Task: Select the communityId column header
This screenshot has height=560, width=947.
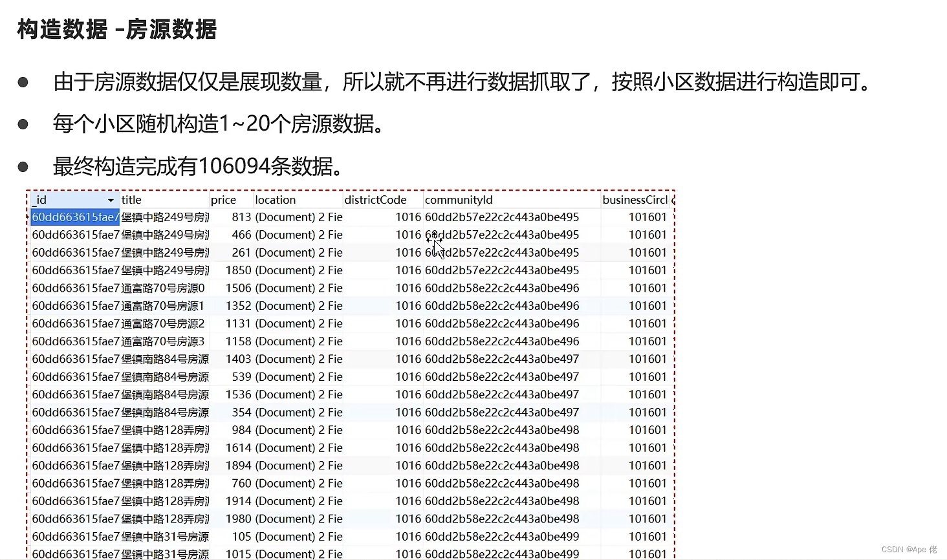Action: point(512,200)
